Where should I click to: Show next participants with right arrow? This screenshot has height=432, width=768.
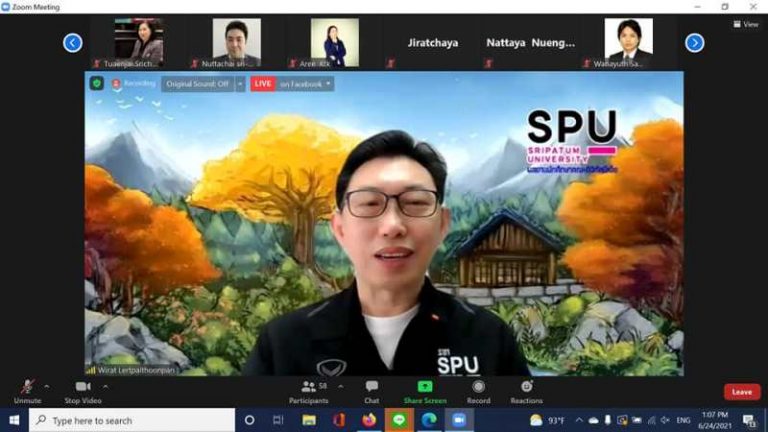695,43
